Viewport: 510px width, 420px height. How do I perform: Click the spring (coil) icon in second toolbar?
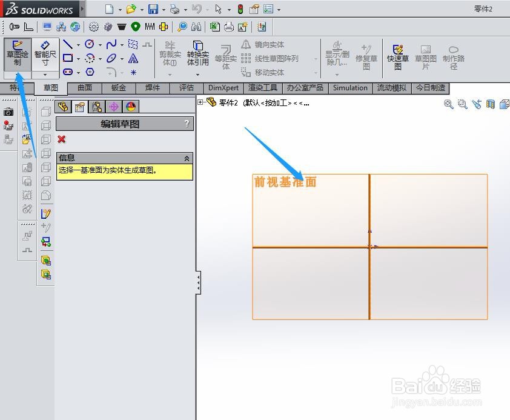(150, 27)
